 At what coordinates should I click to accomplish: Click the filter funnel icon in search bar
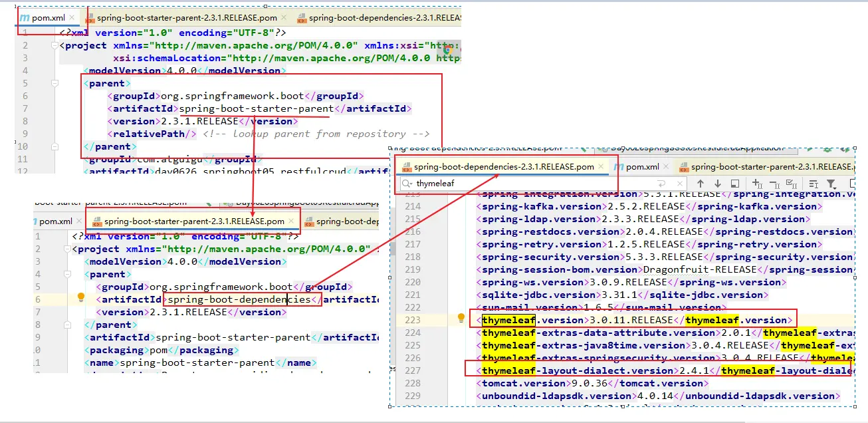(831, 184)
